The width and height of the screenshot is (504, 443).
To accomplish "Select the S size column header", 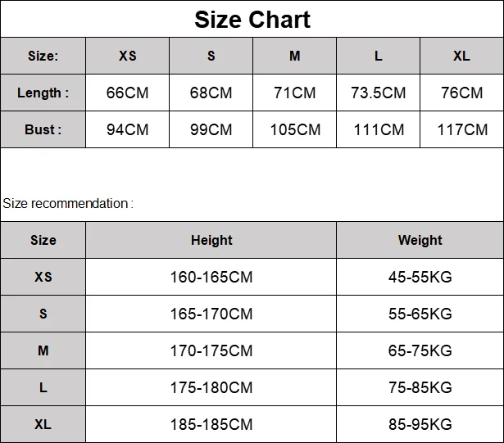I will tap(211, 56).
